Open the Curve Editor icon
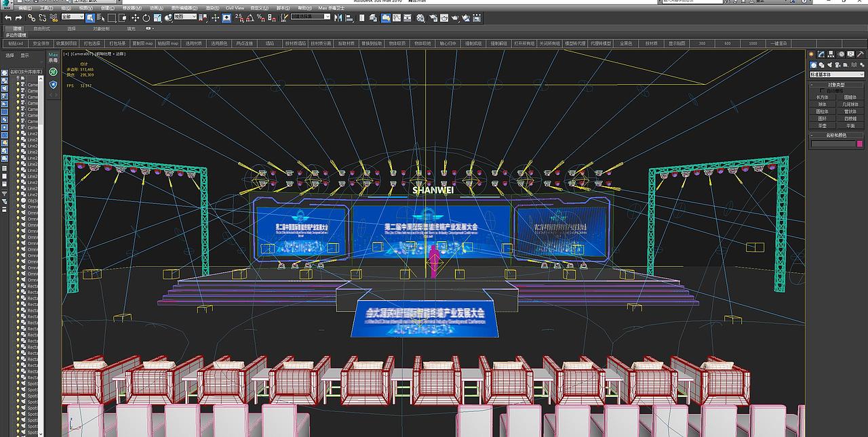This screenshot has width=868, height=437. point(397,18)
